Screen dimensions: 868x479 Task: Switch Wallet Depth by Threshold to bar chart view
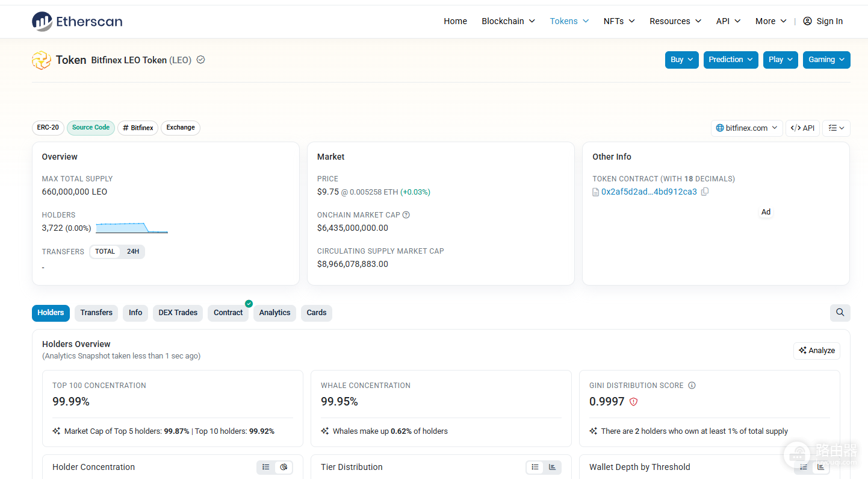point(821,467)
